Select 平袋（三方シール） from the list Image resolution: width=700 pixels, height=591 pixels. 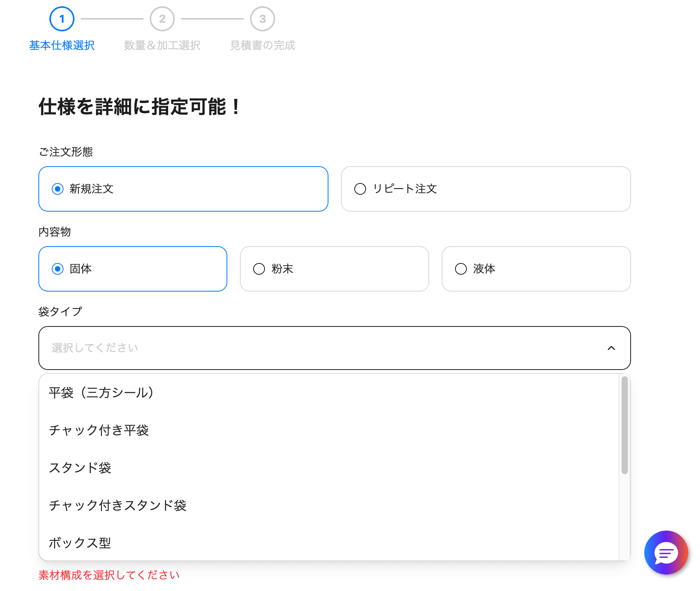101,393
